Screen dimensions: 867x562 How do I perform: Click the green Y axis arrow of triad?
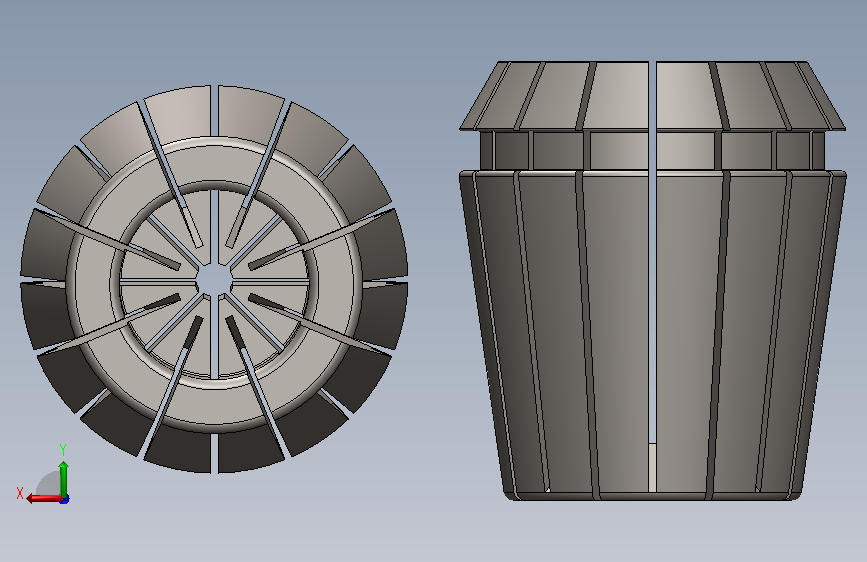[x=64, y=479]
